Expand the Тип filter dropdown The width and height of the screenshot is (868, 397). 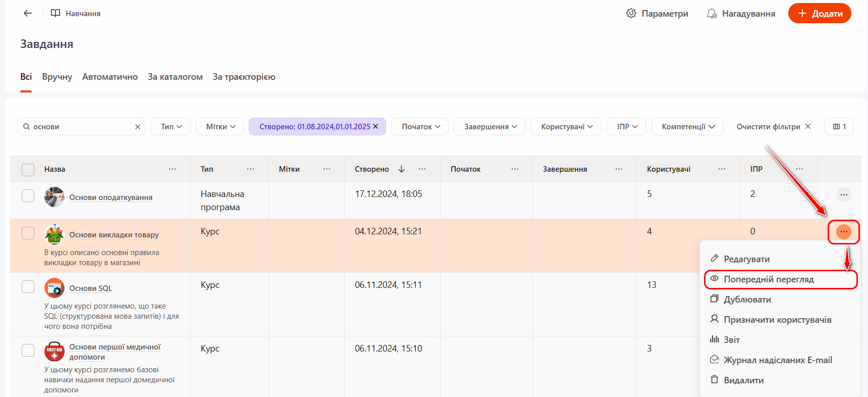point(170,127)
